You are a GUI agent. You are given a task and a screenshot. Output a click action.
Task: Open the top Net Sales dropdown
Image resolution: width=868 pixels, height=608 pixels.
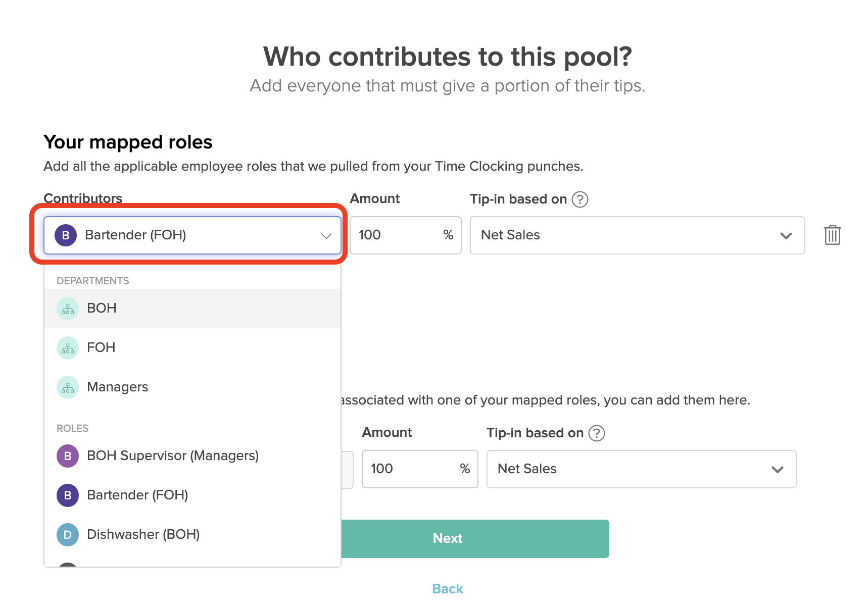[x=785, y=235]
